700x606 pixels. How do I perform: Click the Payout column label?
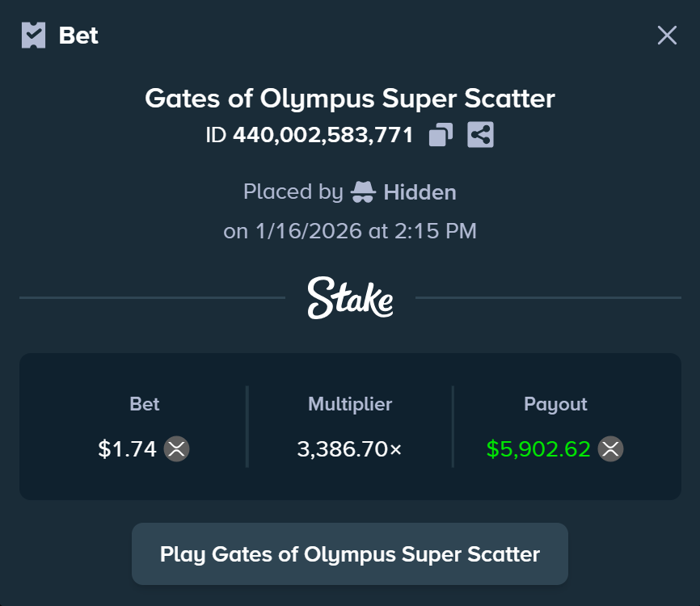tap(555, 404)
